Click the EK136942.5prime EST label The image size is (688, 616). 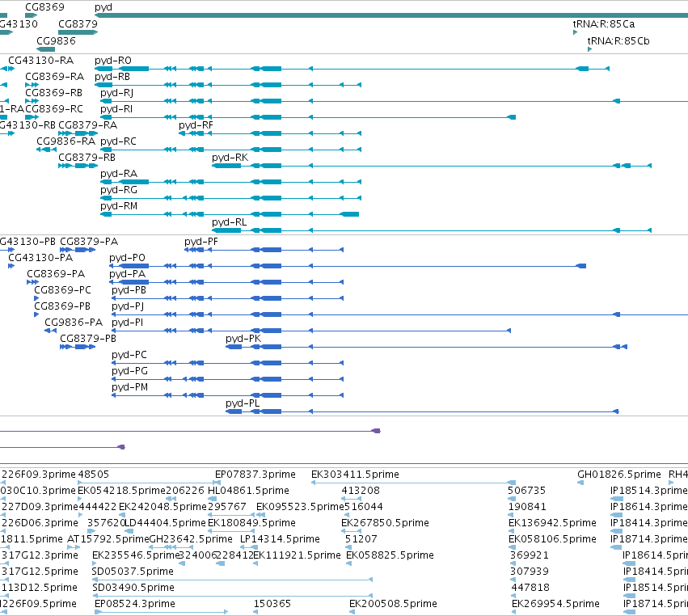click(x=552, y=522)
